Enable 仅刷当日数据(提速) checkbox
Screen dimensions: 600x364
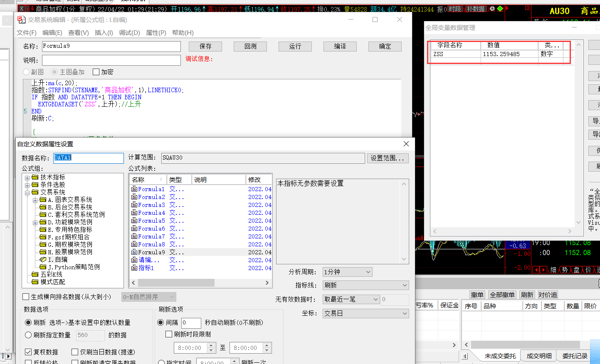coord(75,352)
